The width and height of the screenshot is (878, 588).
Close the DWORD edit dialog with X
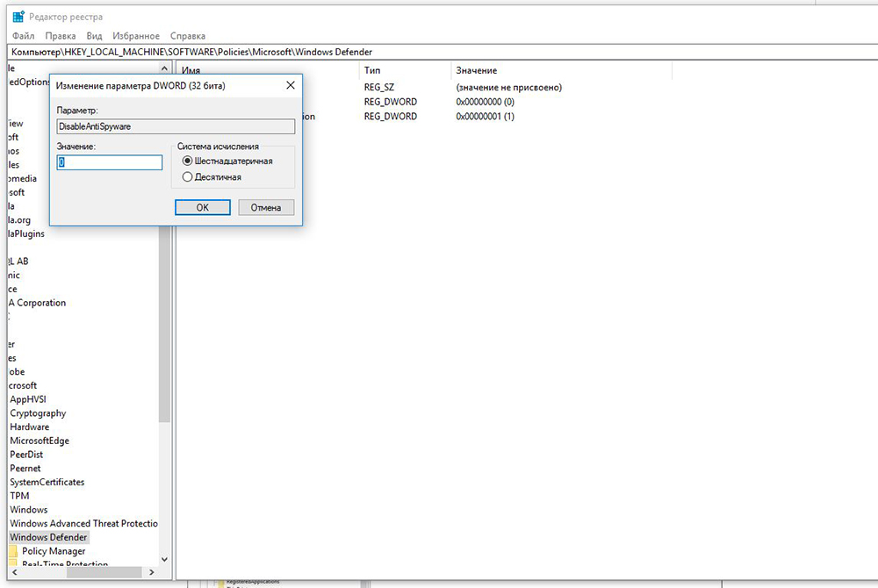coord(290,85)
